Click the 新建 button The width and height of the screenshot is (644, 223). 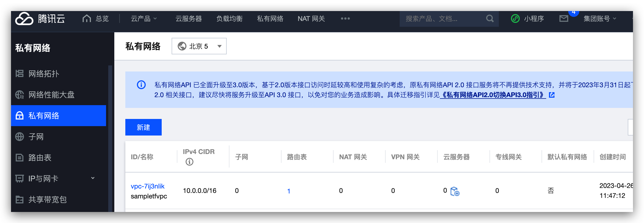pos(143,127)
